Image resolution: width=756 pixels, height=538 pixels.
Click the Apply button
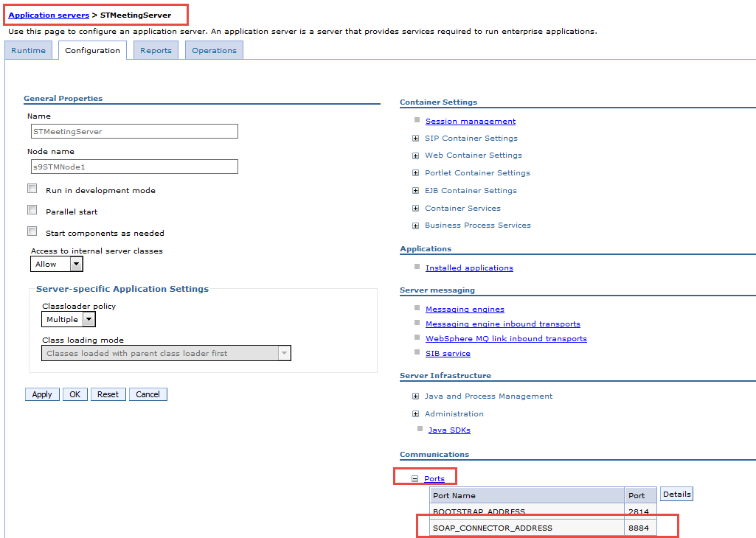(x=42, y=394)
